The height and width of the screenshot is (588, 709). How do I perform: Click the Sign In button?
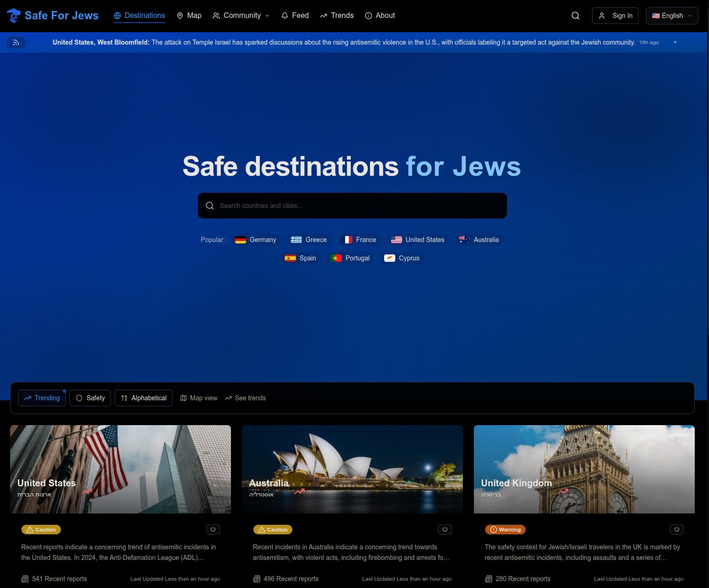tap(615, 16)
